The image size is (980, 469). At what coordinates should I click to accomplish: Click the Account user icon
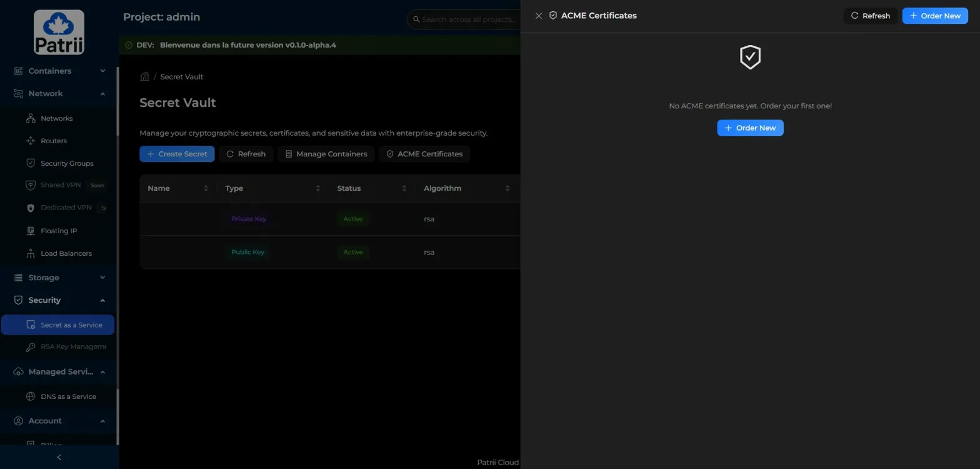click(18, 421)
